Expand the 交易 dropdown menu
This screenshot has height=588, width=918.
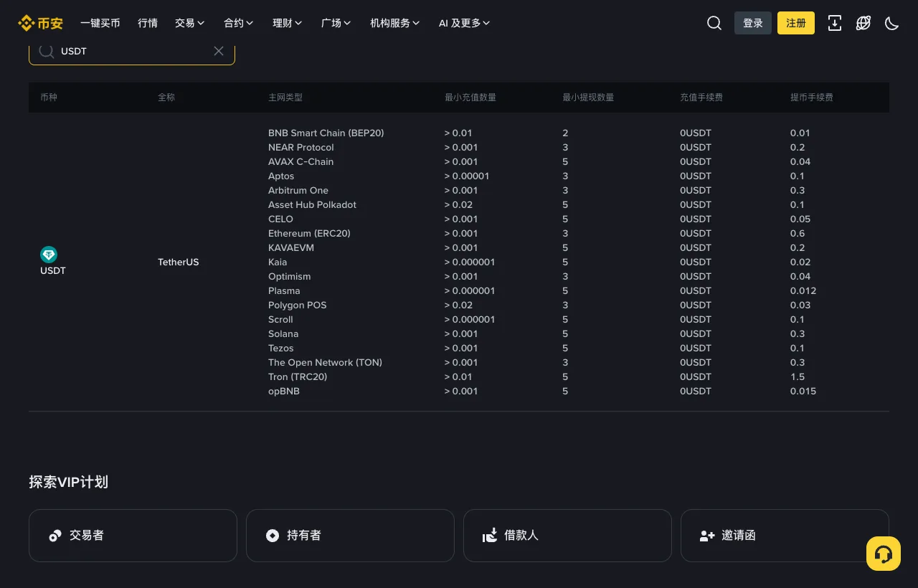(190, 23)
